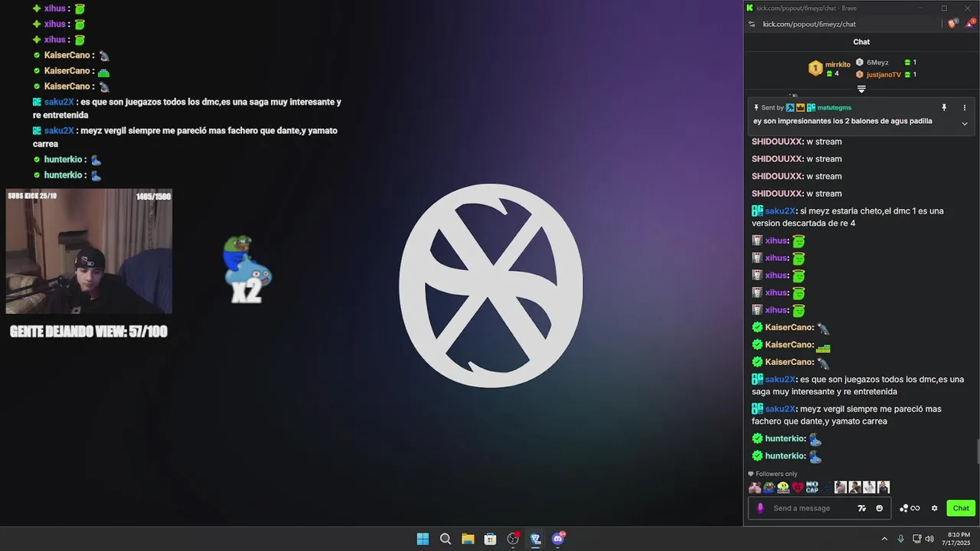Open the network icon in system tray
Screen dimensions: 980x551
(x=916, y=539)
